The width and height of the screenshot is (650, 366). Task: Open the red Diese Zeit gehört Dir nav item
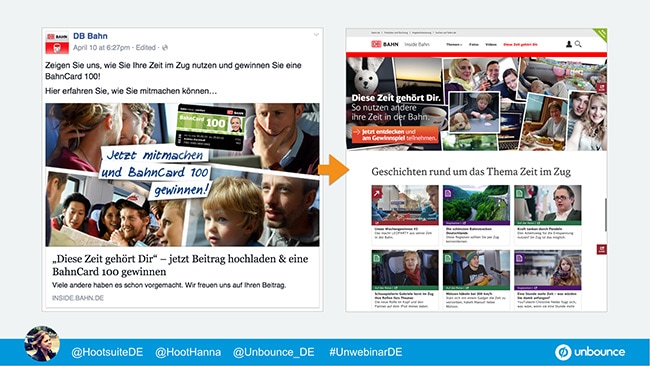coord(520,44)
